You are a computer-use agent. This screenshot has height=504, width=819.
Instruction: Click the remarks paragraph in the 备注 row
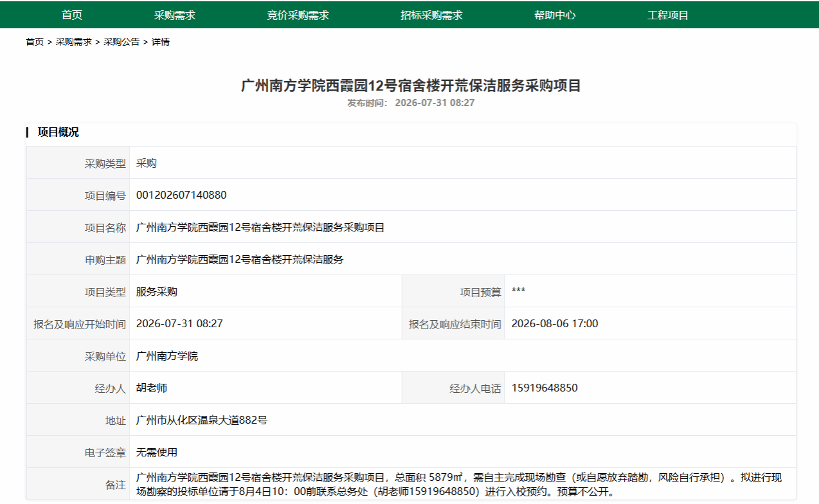(459, 485)
